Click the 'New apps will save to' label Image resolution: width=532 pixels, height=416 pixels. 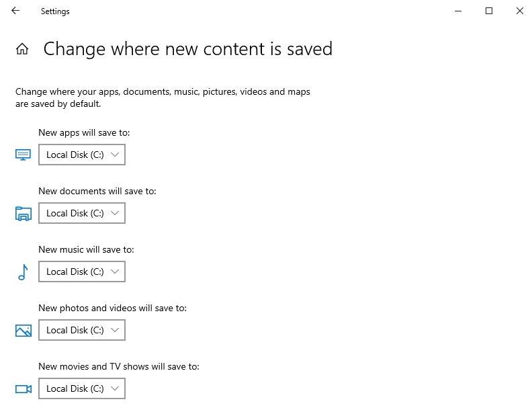click(x=84, y=133)
